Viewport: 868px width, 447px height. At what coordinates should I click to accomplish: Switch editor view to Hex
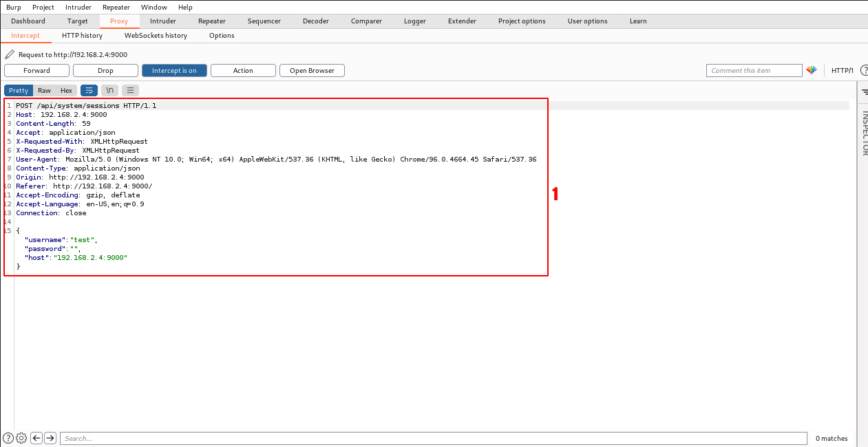pos(66,90)
